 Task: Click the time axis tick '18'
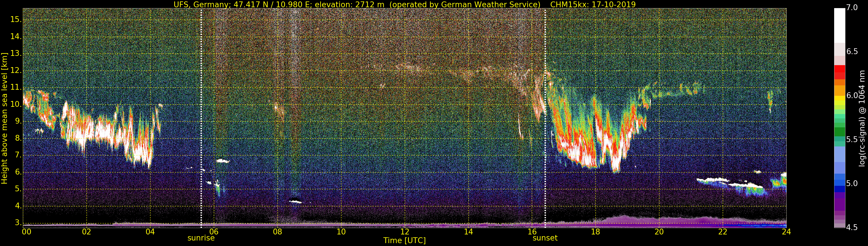[x=595, y=232]
